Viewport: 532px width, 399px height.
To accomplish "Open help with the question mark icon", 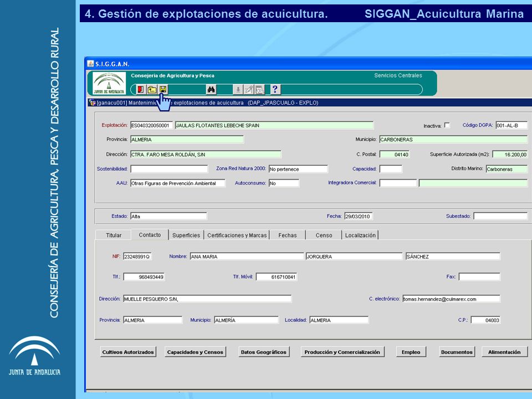I will click(275, 89).
